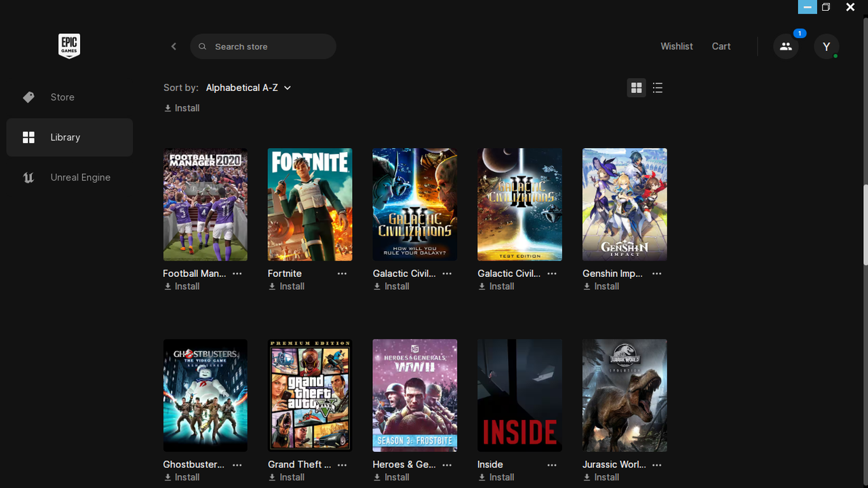Open the Genshin Impact cover
The height and width of the screenshot is (488, 868).
pos(625,204)
